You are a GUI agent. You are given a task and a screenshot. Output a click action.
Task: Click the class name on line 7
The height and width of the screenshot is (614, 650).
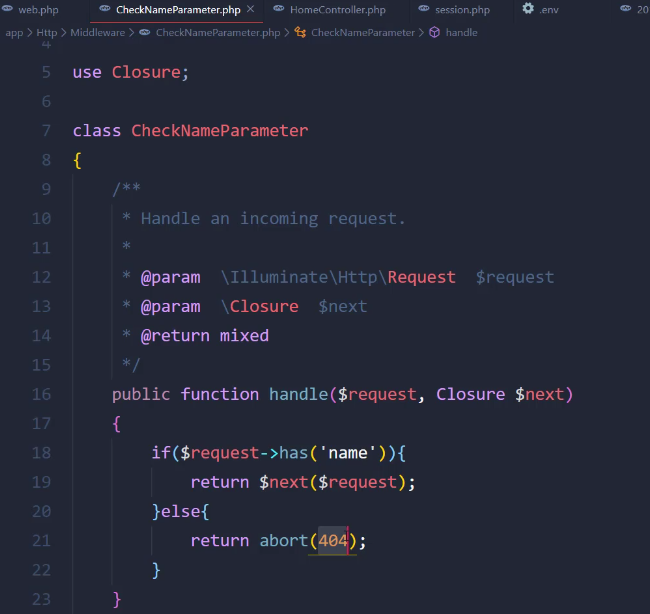(x=219, y=131)
